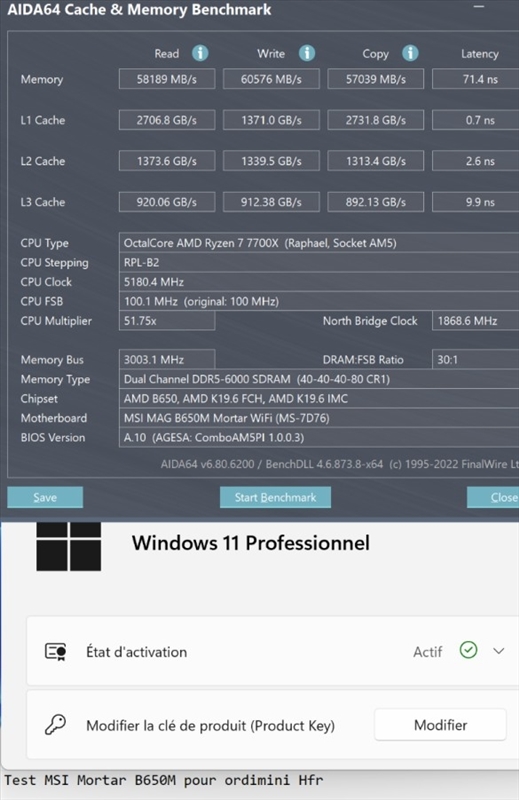
Task: Minimize the AIDA64 benchmark window
Action: (x=479, y=7)
